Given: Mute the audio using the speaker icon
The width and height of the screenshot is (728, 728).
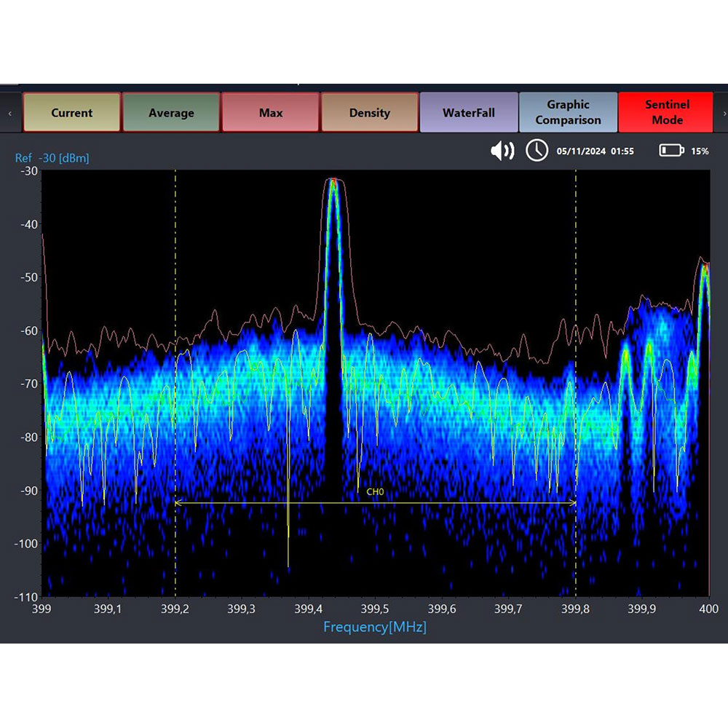Looking at the screenshot, I should [x=503, y=151].
